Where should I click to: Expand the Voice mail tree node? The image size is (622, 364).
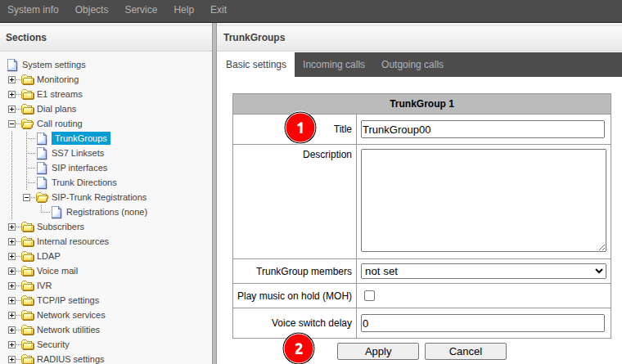point(12,271)
